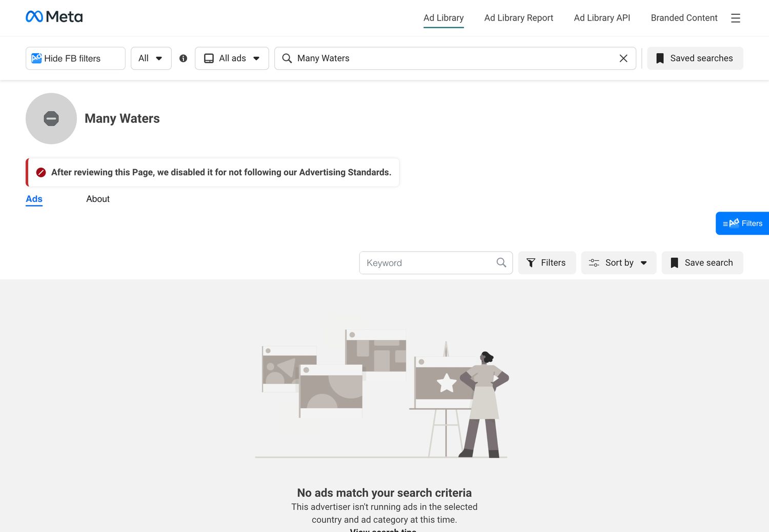This screenshot has width=769, height=532.
Task: Focus the Keyword input field
Action: tap(428, 262)
